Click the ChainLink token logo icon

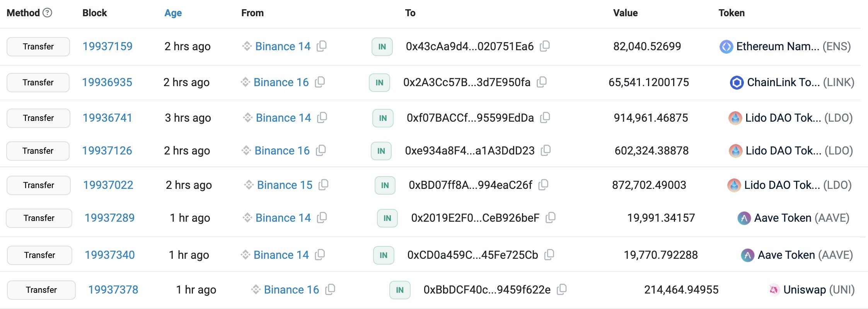click(x=737, y=82)
